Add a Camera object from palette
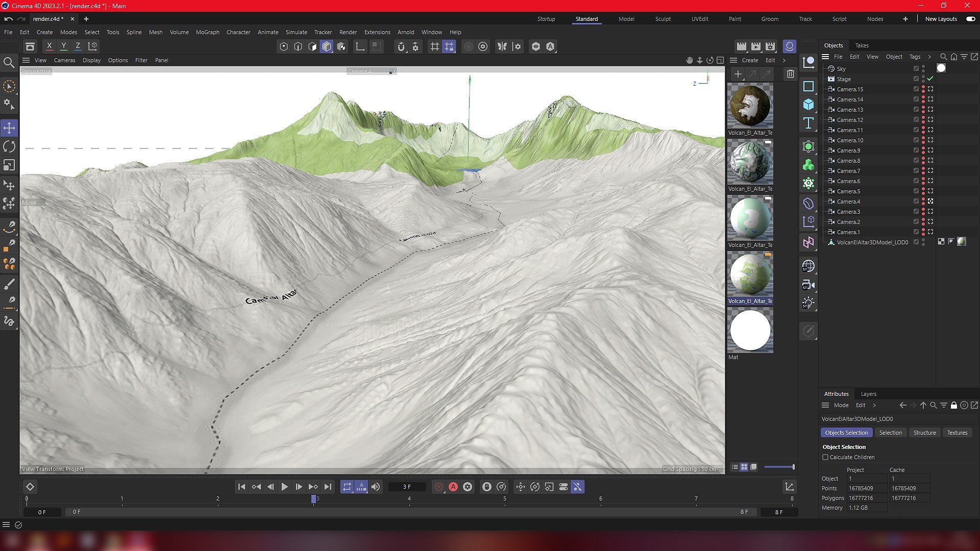The width and height of the screenshot is (980, 551). click(x=808, y=285)
